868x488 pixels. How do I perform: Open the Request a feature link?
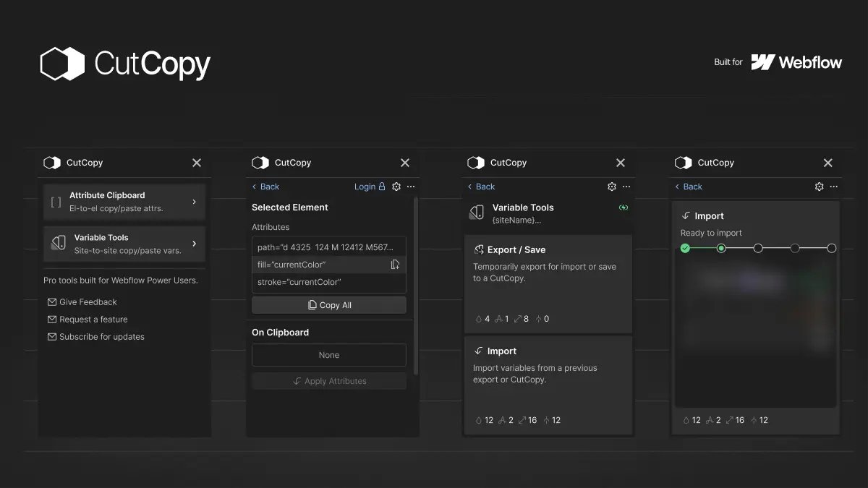tap(93, 320)
